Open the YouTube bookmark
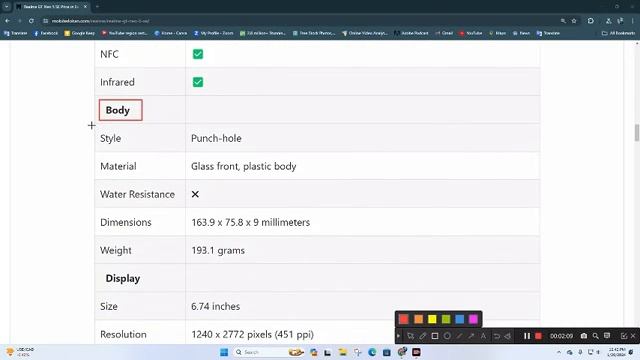Viewport: 640px width, 360px height. (x=471, y=33)
